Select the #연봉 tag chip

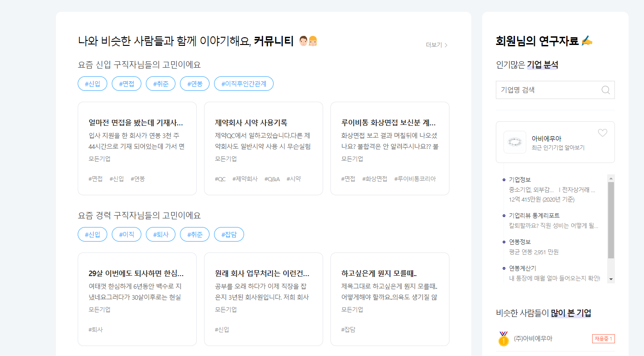tap(195, 84)
